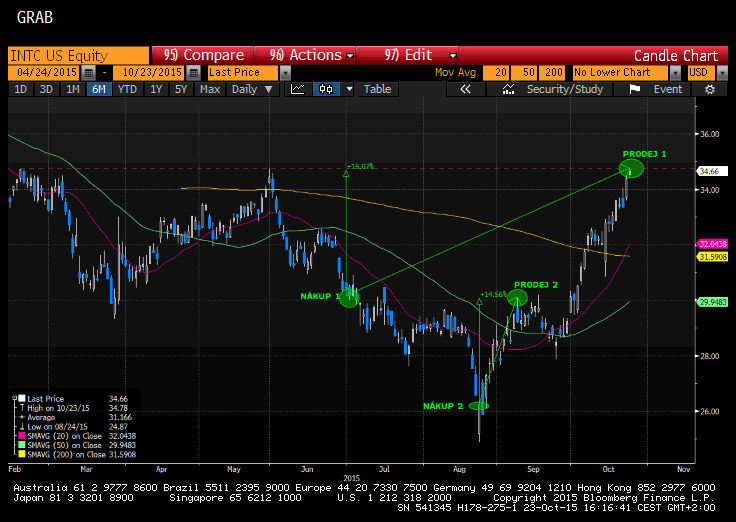Edit the moving average 50 period field
The height and width of the screenshot is (522, 736).
(x=524, y=73)
